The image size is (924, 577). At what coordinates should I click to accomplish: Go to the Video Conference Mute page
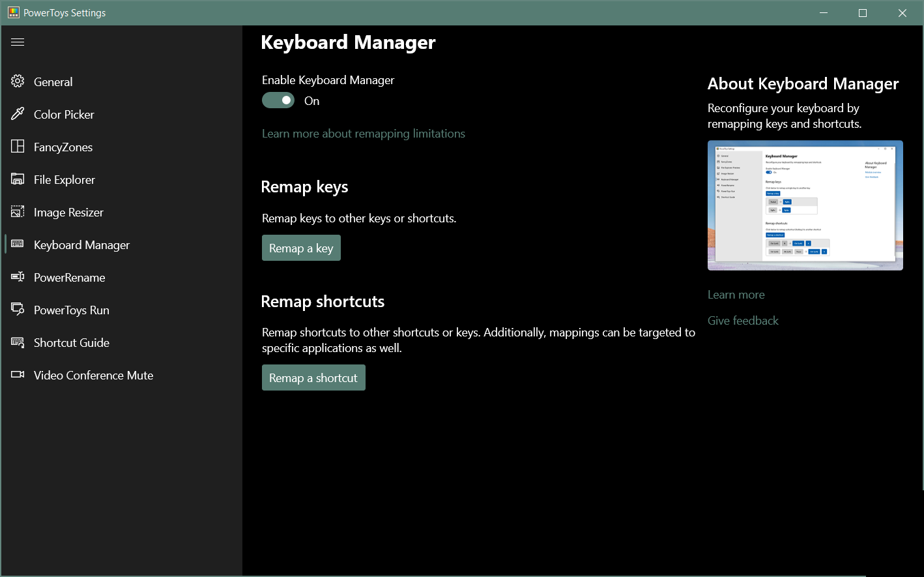(x=93, y=376)
